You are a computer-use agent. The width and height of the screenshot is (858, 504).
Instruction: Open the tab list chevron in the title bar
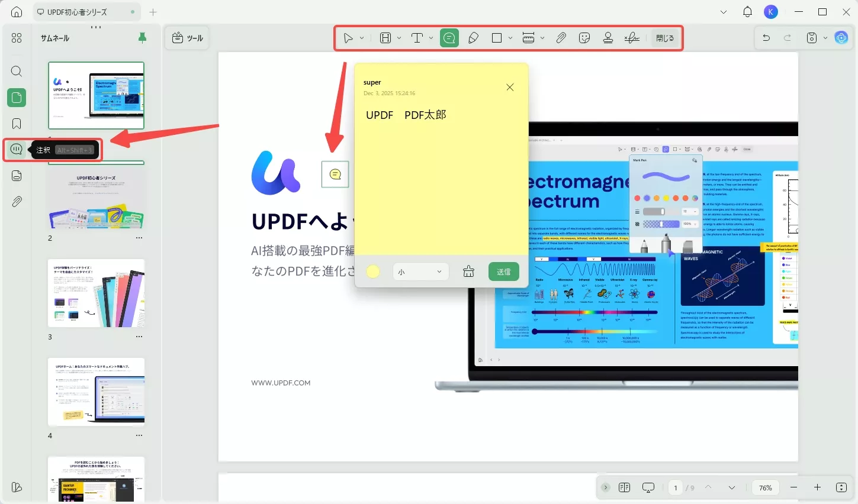point(724,12)
